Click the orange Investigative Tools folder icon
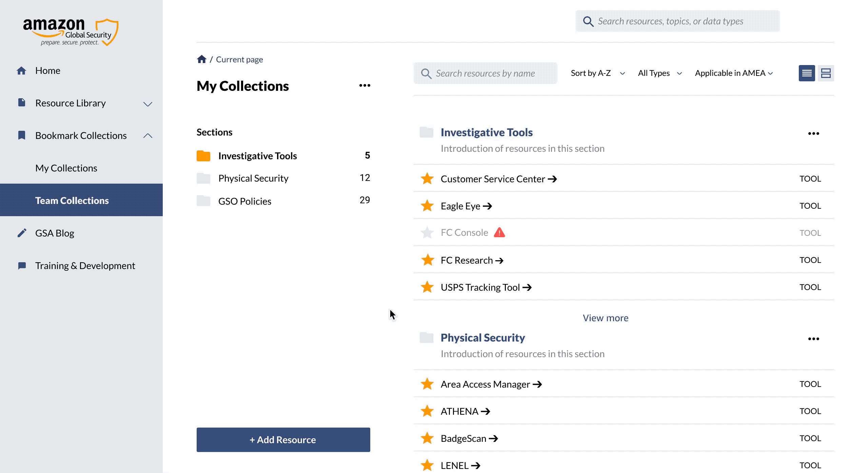 tap(203, 156)
